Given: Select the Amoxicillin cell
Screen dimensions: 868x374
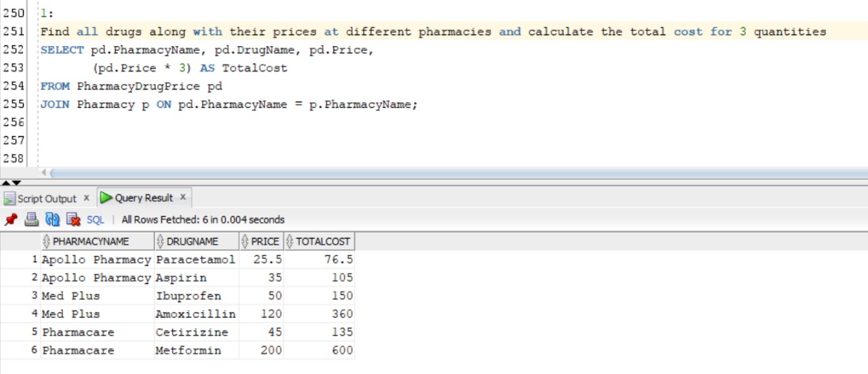Looking at the screenshot, I should click(x=196, y=314).
